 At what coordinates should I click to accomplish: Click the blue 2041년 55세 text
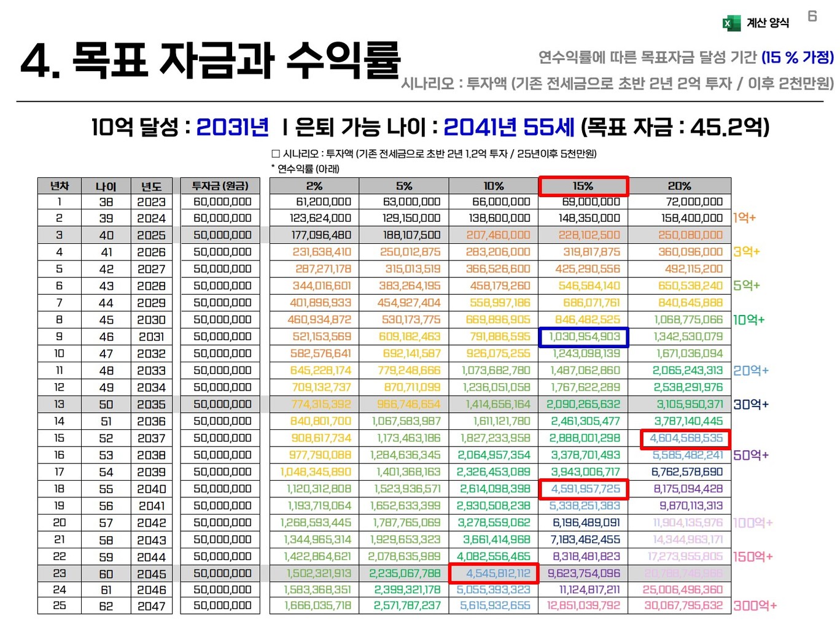[x=508, y=127]
